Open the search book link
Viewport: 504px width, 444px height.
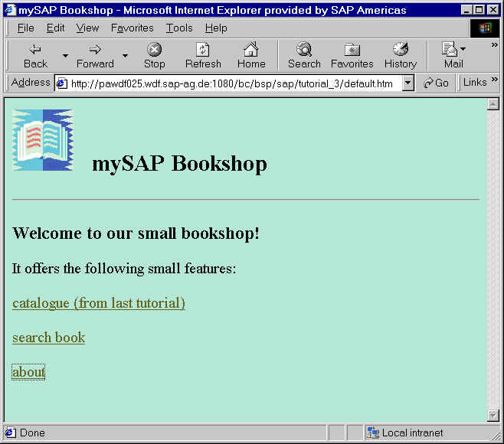[48, 338]
